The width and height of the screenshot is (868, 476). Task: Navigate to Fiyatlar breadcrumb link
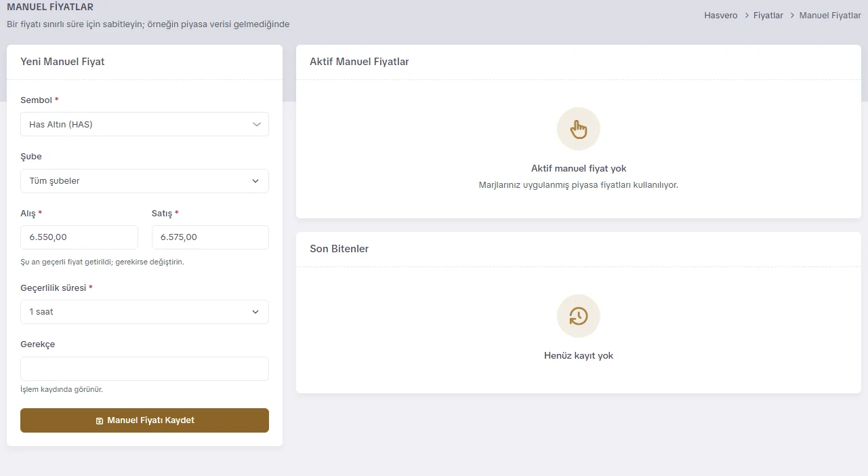point(768,15)
